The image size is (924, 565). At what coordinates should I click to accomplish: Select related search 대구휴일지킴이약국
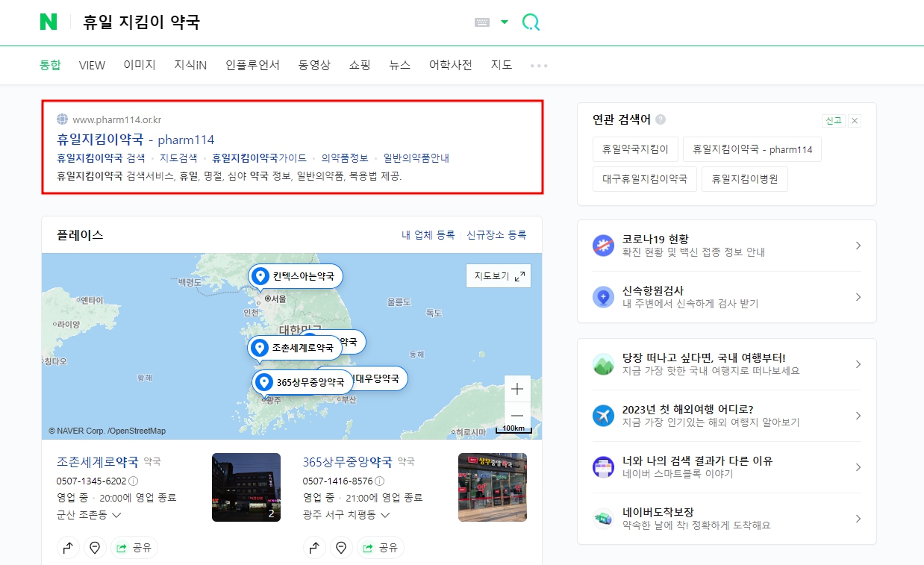click(645, 179)
